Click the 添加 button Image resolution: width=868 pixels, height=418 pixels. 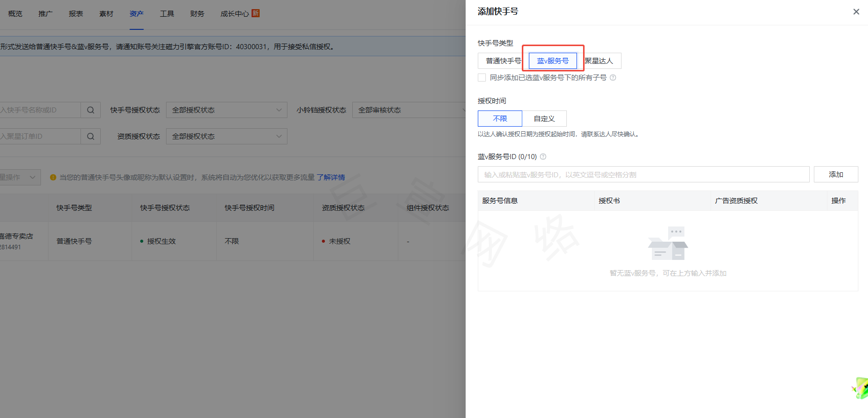[836, 174]
